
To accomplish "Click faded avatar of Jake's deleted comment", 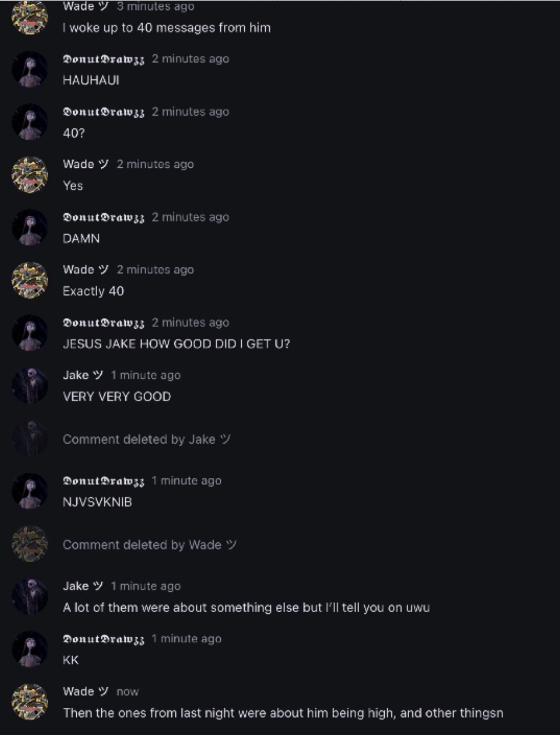I will tap(30, 438).
